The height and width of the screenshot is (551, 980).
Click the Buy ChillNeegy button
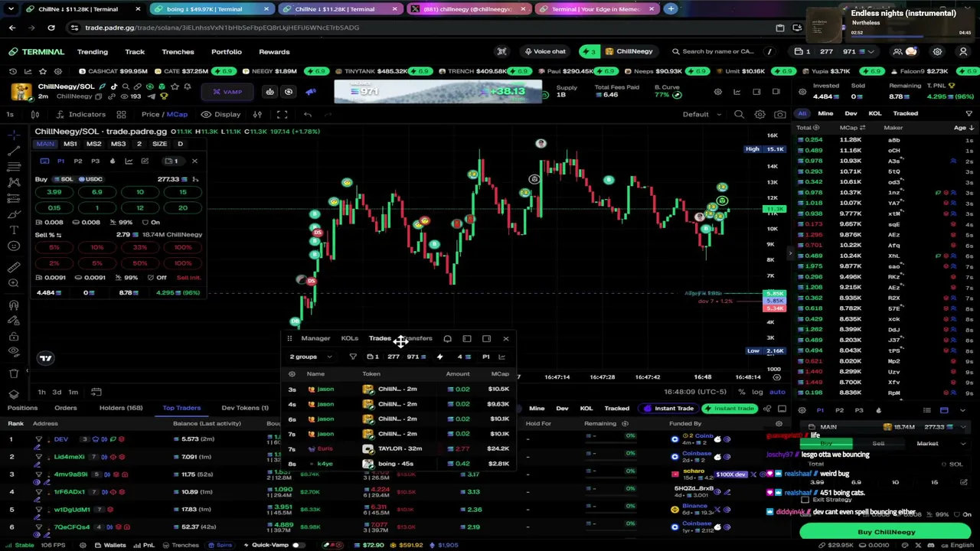[x=886, y=532]
